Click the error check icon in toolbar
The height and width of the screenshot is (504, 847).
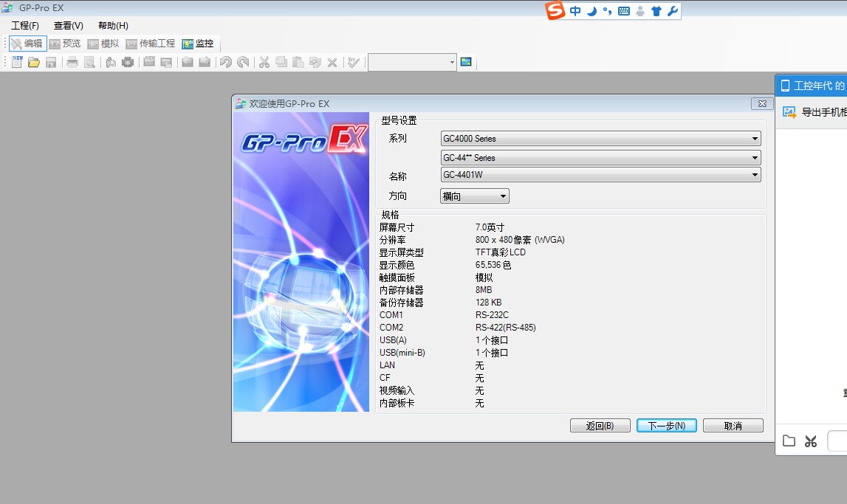coord(354,62)
